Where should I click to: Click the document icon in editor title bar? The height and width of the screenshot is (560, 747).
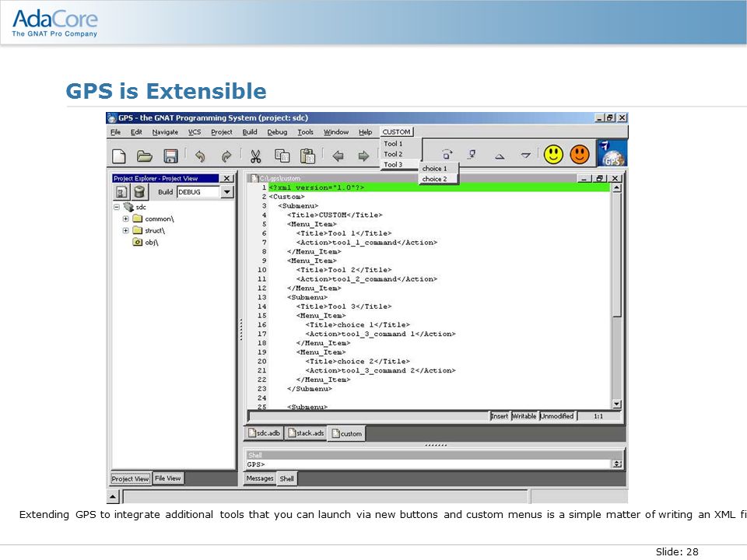[x=254, y=178]
